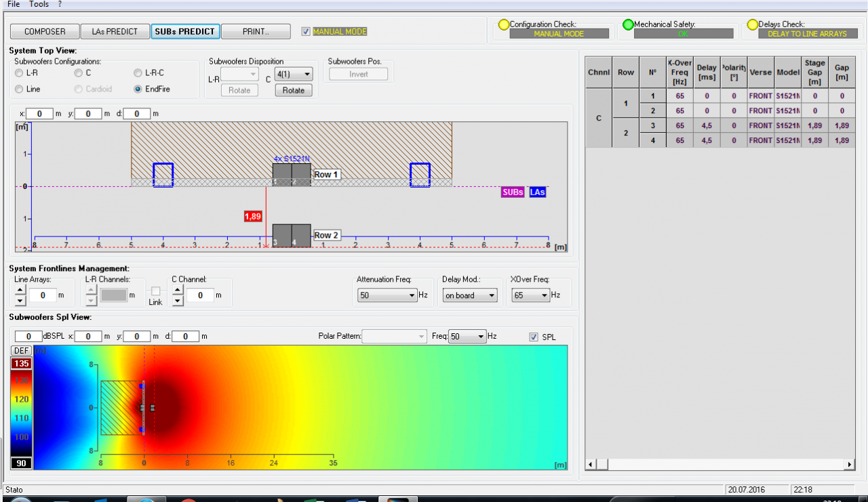Toggle the SPL checkbox
This screenshot has width=868, height=502.
tap(533, 337)
